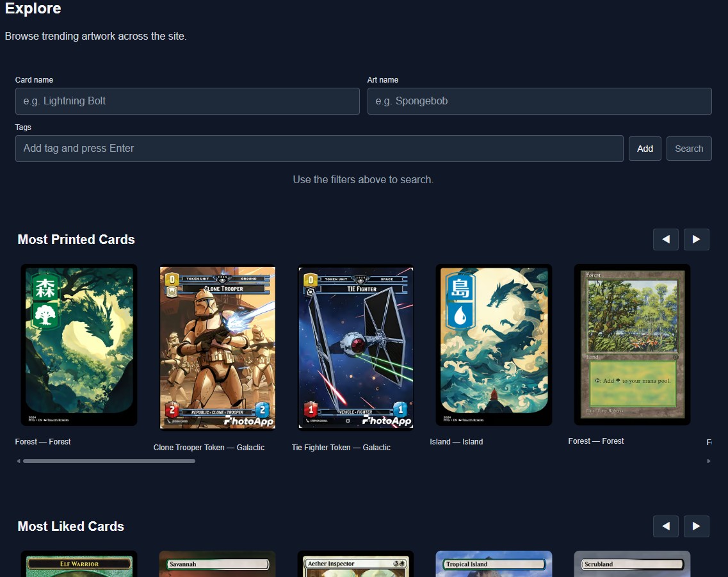Click the horizontal scrollbar under Most Printed Cards

(x=109, y=460)
